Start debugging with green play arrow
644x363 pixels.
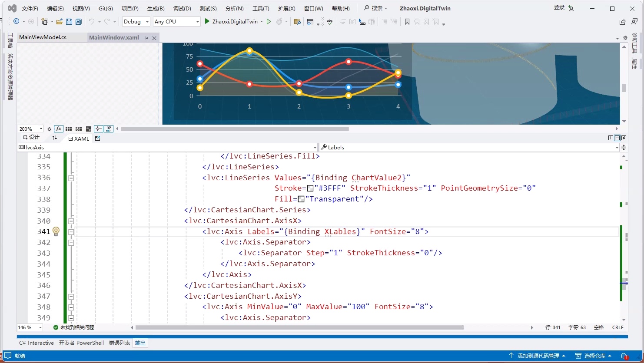coord(207,21)
